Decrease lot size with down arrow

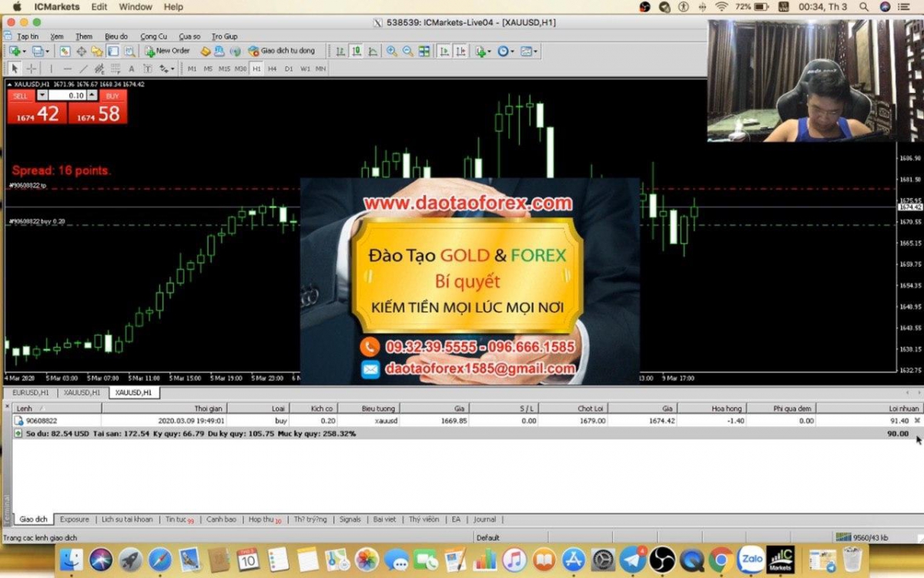coord(42,96)
